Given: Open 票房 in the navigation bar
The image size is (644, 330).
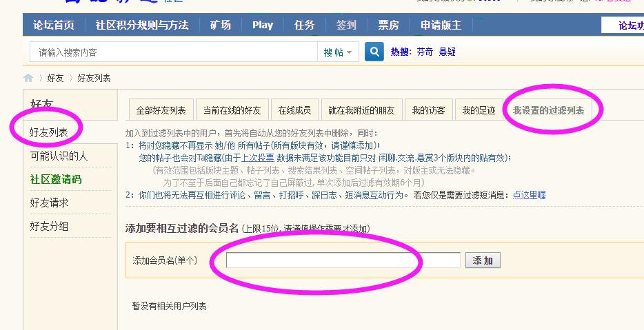Looking at the screenshot, I should 388,25.
